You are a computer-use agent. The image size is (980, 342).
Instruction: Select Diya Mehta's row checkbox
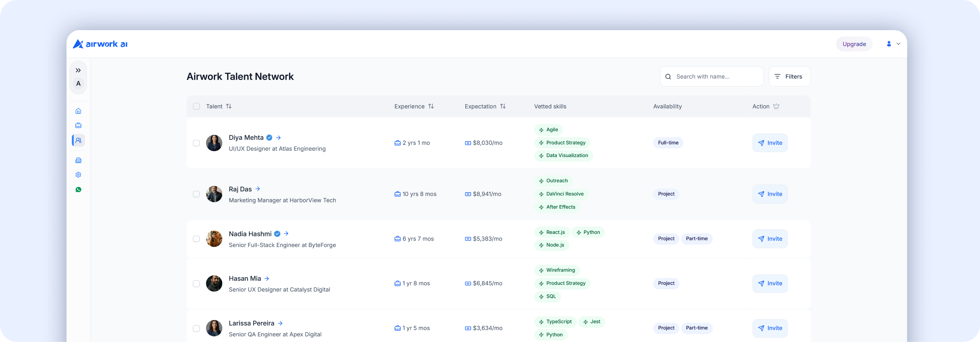coord(196,143)
